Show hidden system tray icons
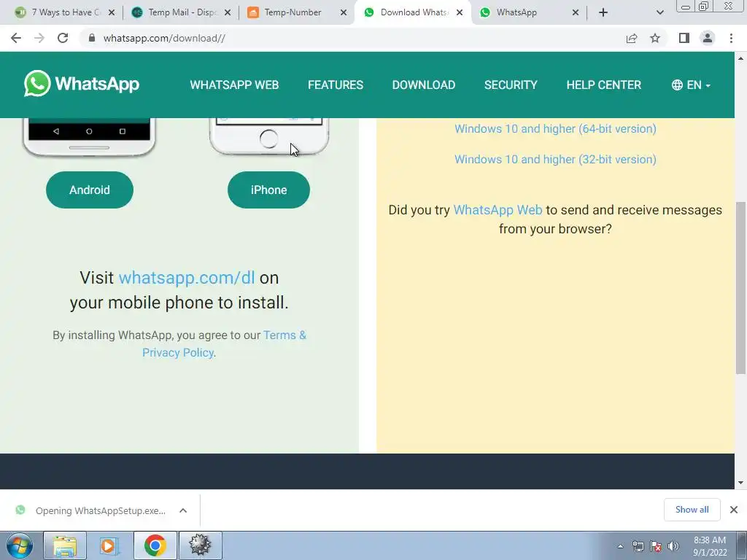Screen dimensions: 747x560 tap(620, 546)
